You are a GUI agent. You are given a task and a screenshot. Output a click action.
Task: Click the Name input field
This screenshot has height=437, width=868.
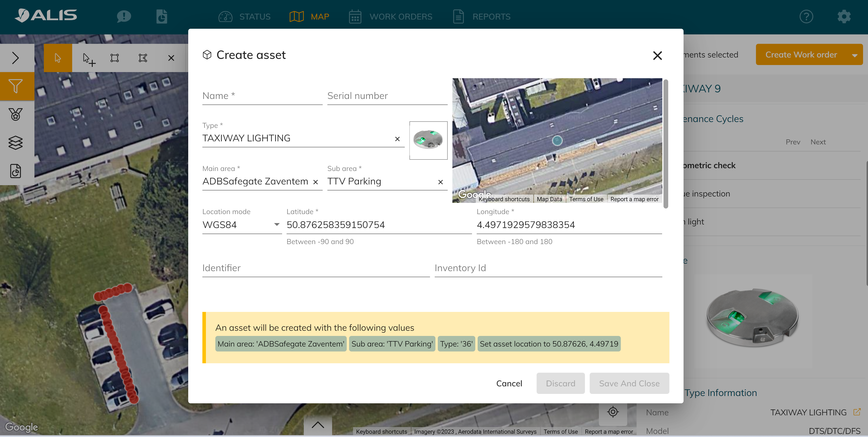pos(262,96)
